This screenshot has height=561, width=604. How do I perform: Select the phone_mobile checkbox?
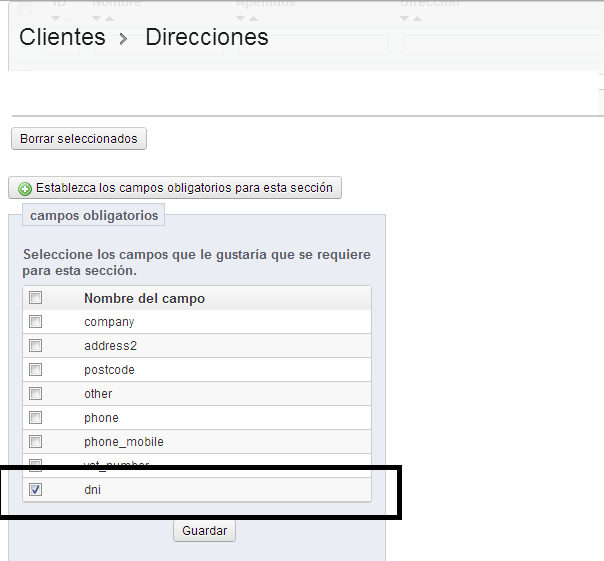tap(36, 442)
